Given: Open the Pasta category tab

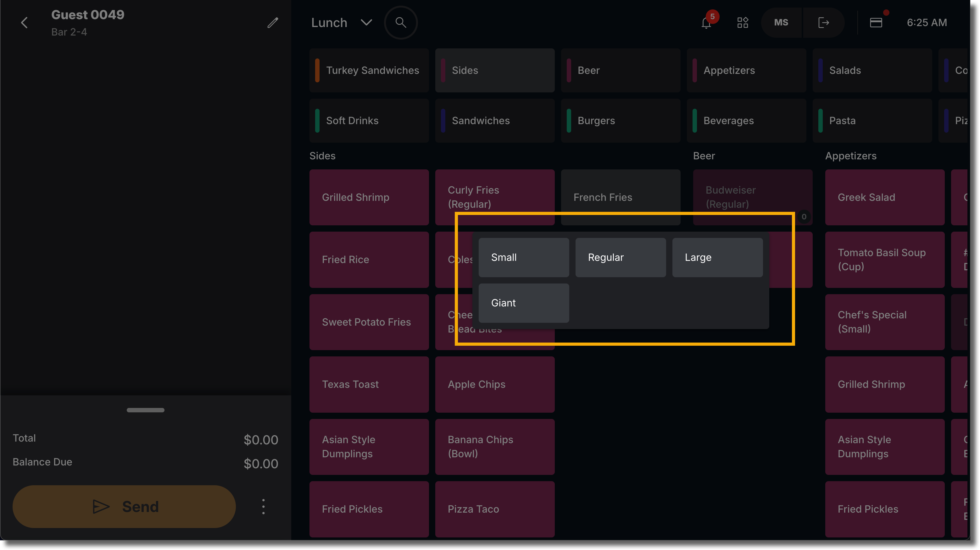Looking at the screenshot, I should pos(872,120).
